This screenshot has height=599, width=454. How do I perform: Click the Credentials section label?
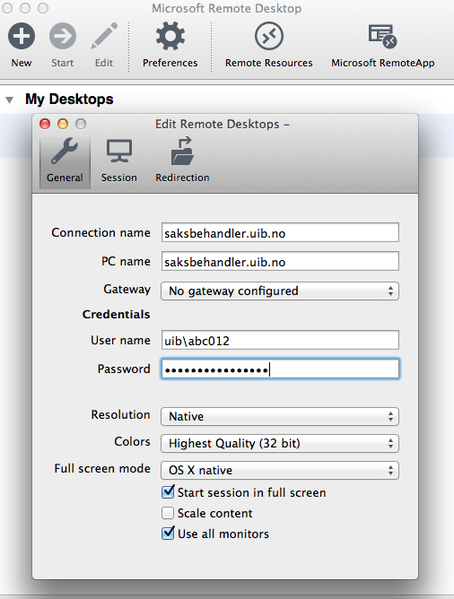point(116,314)
